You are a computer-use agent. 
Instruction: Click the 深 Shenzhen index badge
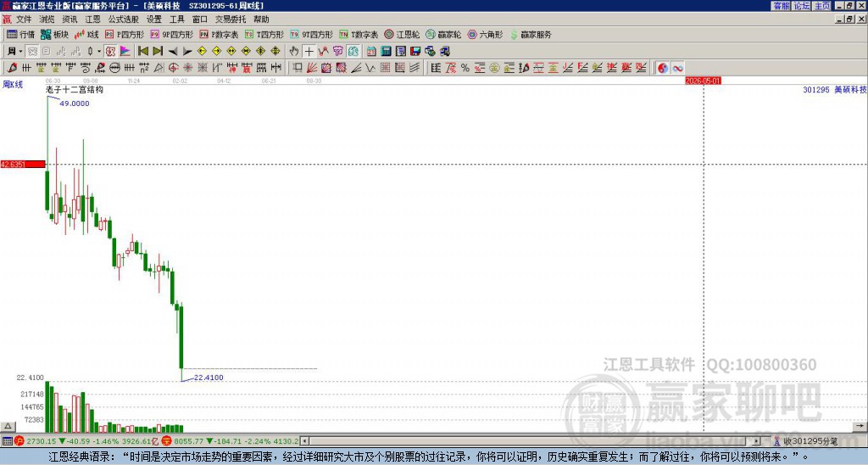[167, 442]
